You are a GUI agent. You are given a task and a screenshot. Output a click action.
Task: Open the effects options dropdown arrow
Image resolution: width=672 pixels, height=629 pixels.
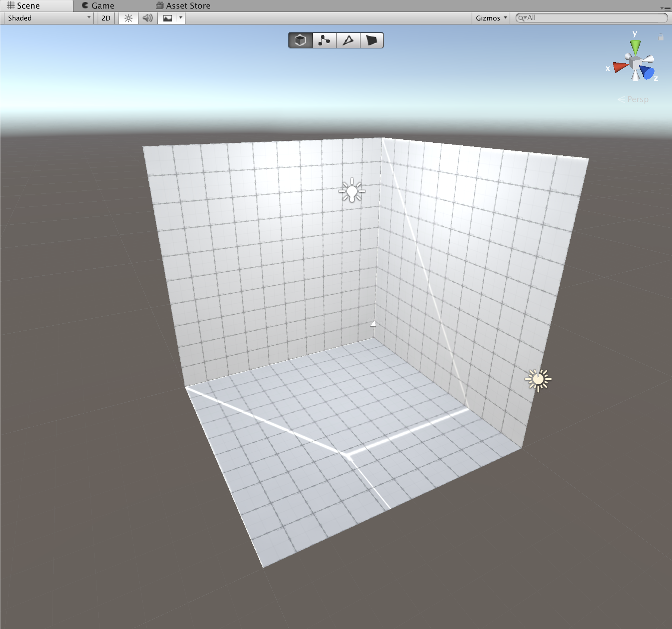pos(181,18)
